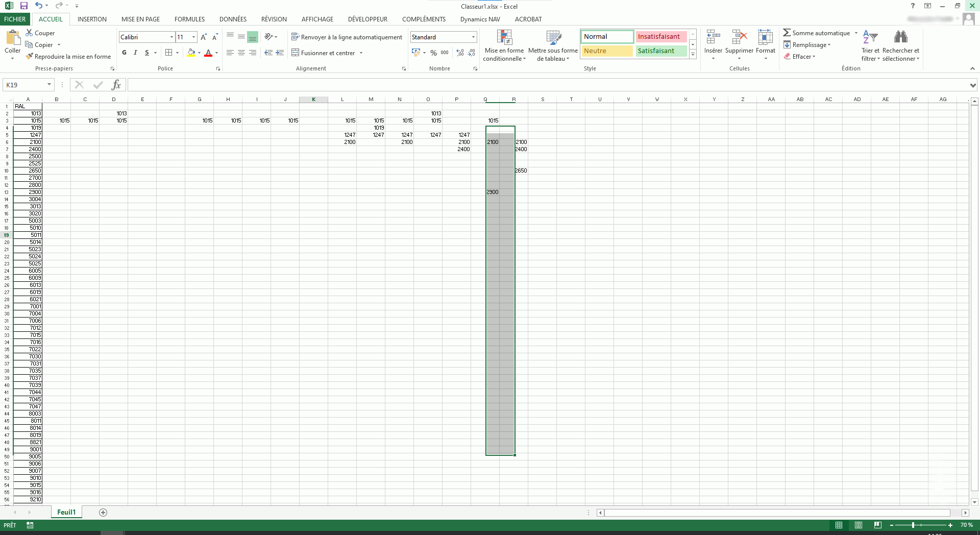
Task: Click the Somme automatique sigma icon
Action: click(787, 33)
